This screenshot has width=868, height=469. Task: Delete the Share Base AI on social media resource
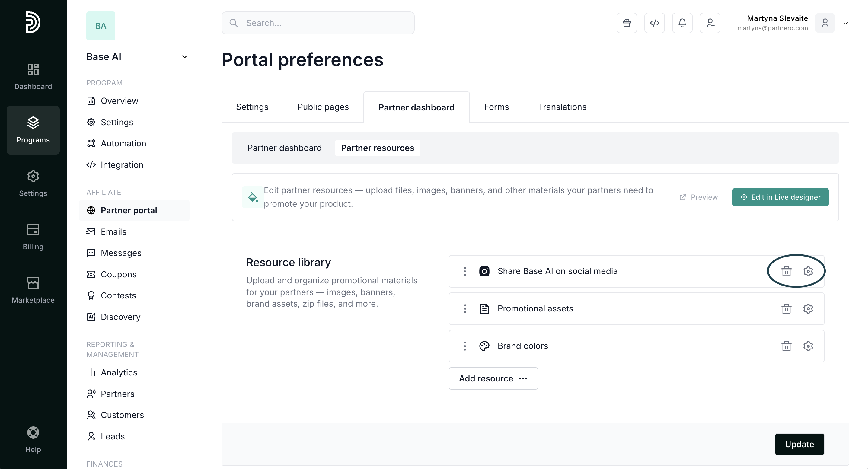[x=786, y=271]
